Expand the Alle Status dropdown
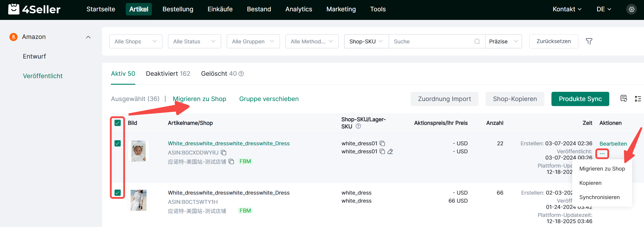This screenshot has width=644, height=227. 194,41
